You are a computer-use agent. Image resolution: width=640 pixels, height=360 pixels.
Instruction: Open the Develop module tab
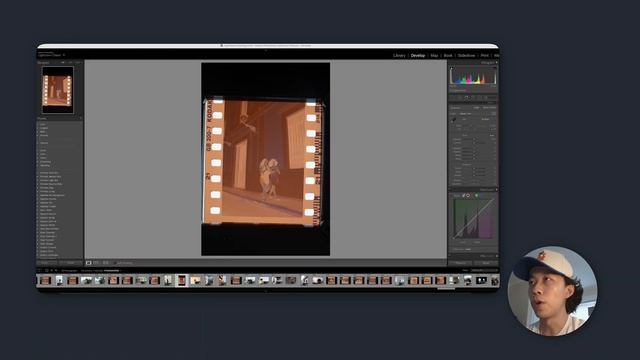click(x=418, y=55)
